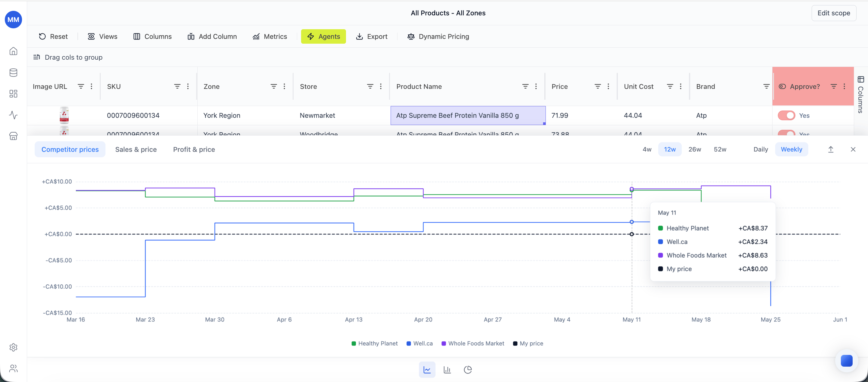Click the chart upload/share arrow icon
Viewport: 868px width, 382px height.
831,149
